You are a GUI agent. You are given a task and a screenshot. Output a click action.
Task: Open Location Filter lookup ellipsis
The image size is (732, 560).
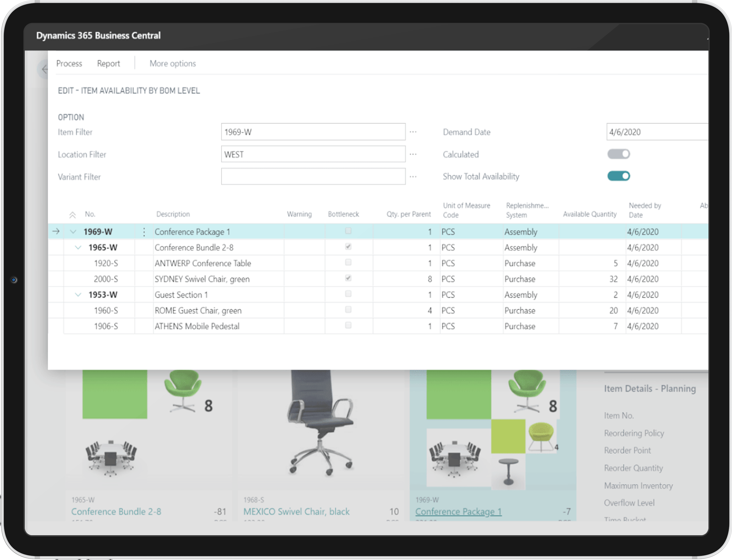point(413,154)
